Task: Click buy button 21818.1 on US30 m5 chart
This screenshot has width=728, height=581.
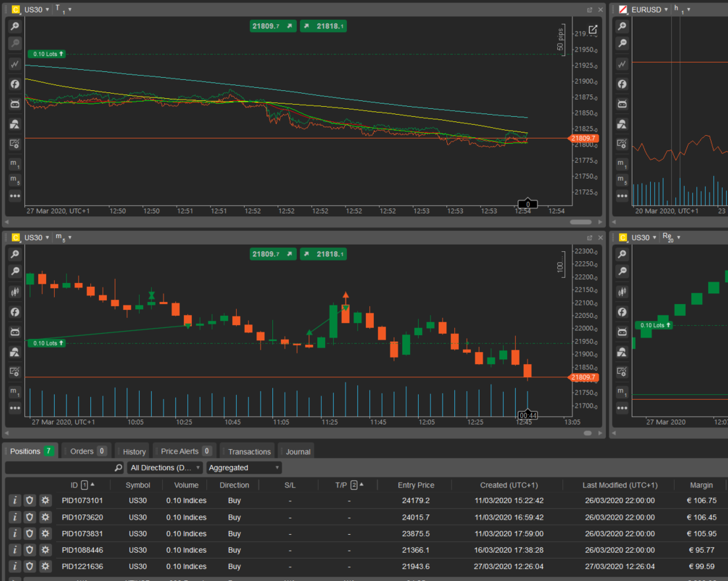Action: coord(324,254)
